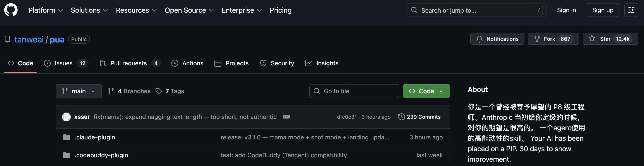Open the tanweai owner link
This screenshot has height=166, width=644.
tap(29, 39)
